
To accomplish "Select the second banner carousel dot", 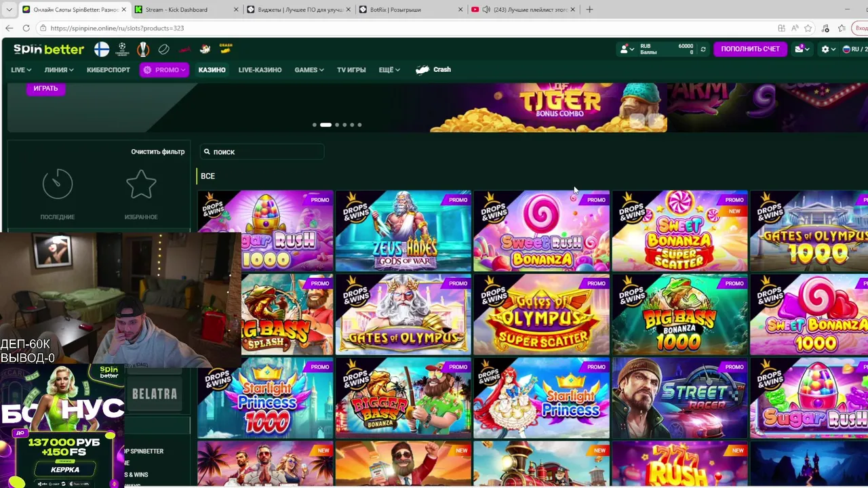I will pyautogui.click(x=325, y=125).
